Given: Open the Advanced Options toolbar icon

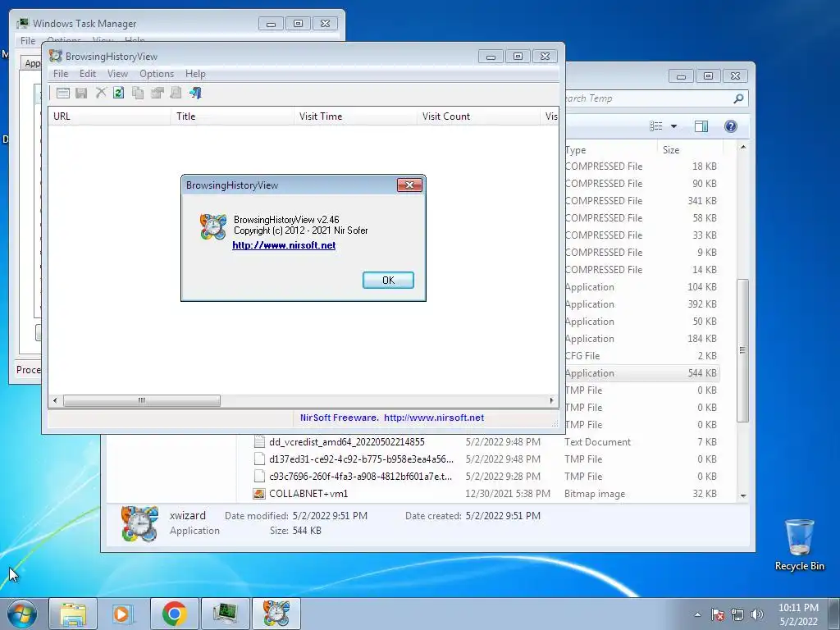Looking at the screenshot, I should [x=62, y=93].
